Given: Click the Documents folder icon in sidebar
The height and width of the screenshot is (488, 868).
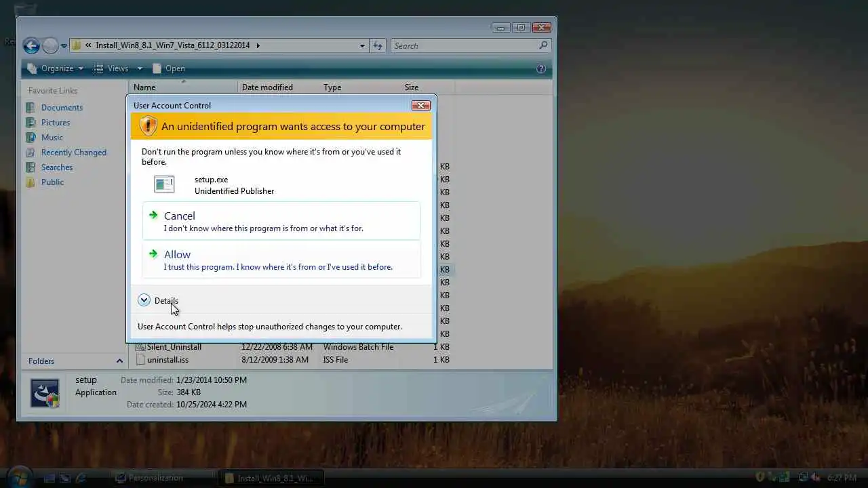Looking at the screenshot, I should (x=31, y=108).
